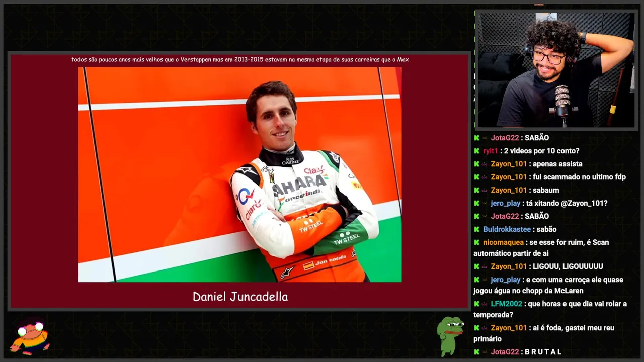
Task: Open Zayon_101 username on 'fui scammado' row
Action: click(509, 177)
